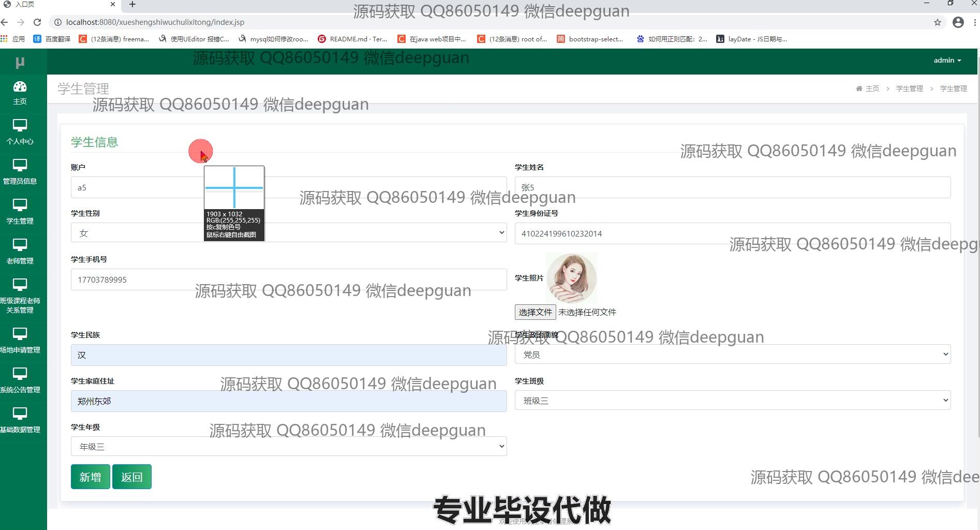Viewport: 980px width, 530px height.
Task: Click the 返回 button
Action: click(131, 477)
